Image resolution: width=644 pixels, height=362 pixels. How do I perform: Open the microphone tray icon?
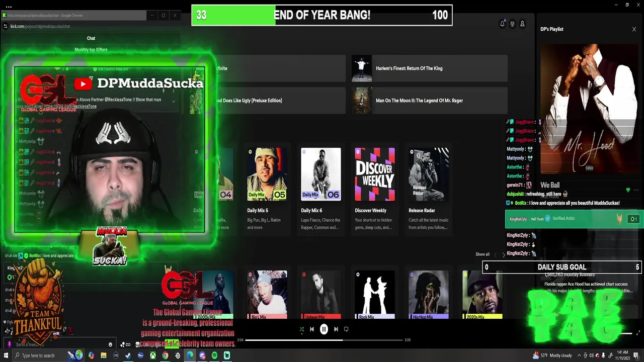point(604,355)
